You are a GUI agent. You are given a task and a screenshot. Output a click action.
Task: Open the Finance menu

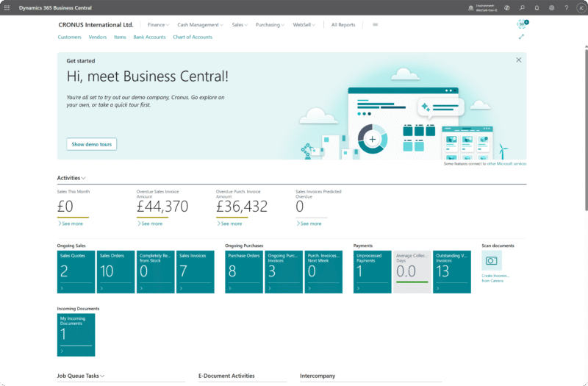tap(159, 25)
